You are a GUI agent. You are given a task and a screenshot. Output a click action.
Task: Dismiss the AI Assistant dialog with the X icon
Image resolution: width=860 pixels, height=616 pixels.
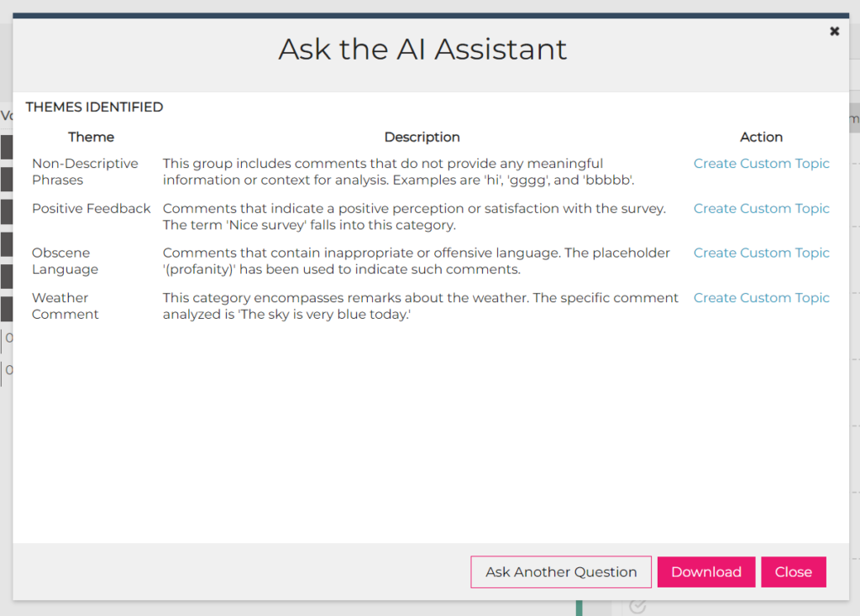click(x=834, y=31)
